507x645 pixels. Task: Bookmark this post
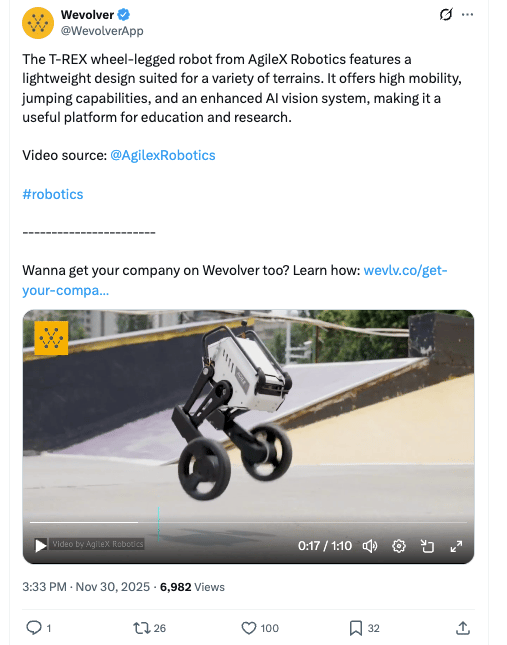point(356,628)
